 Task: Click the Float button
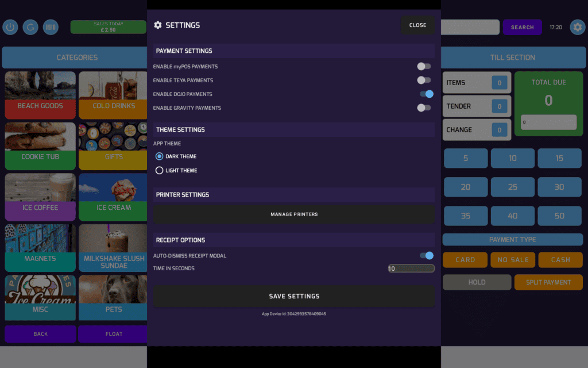(x=113, y=334)
